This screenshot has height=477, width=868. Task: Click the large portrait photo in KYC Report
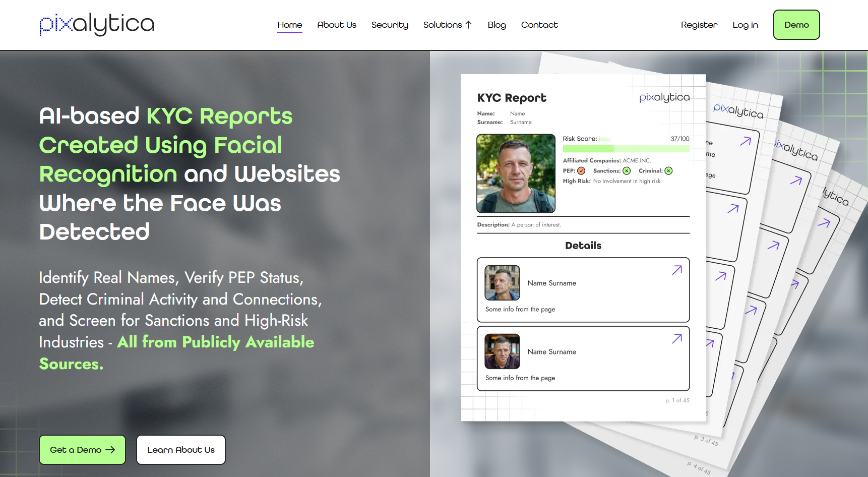click(x=516, y=173)
